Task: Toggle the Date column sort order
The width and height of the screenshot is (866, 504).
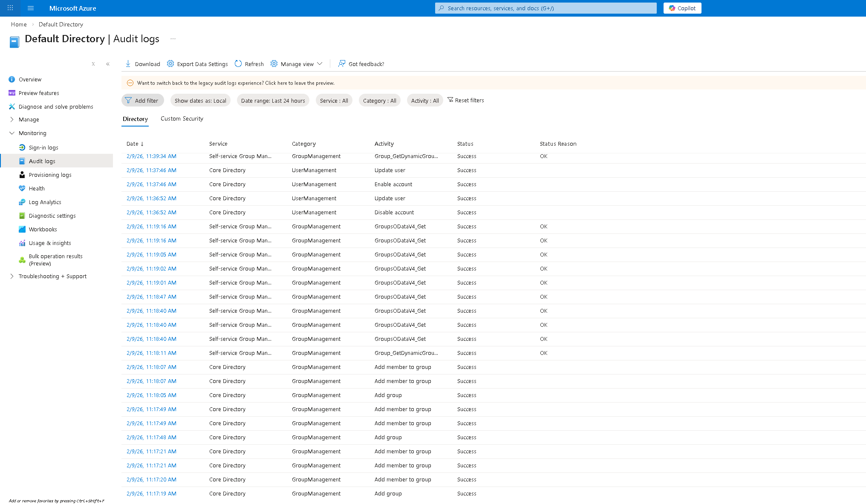Action: [x=135, y=144]
